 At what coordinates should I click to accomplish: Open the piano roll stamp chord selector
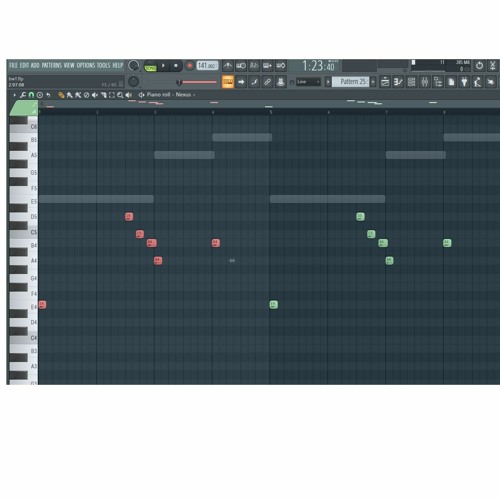point(40,95)
